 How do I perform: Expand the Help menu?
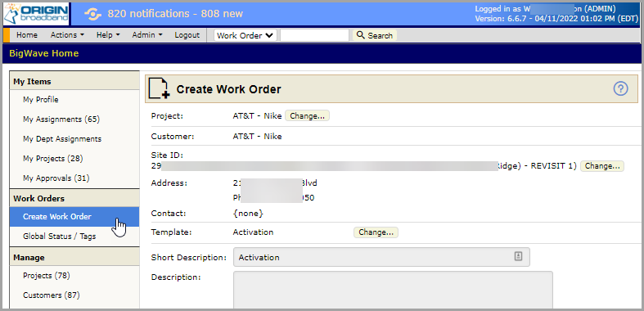coord(108,35)
